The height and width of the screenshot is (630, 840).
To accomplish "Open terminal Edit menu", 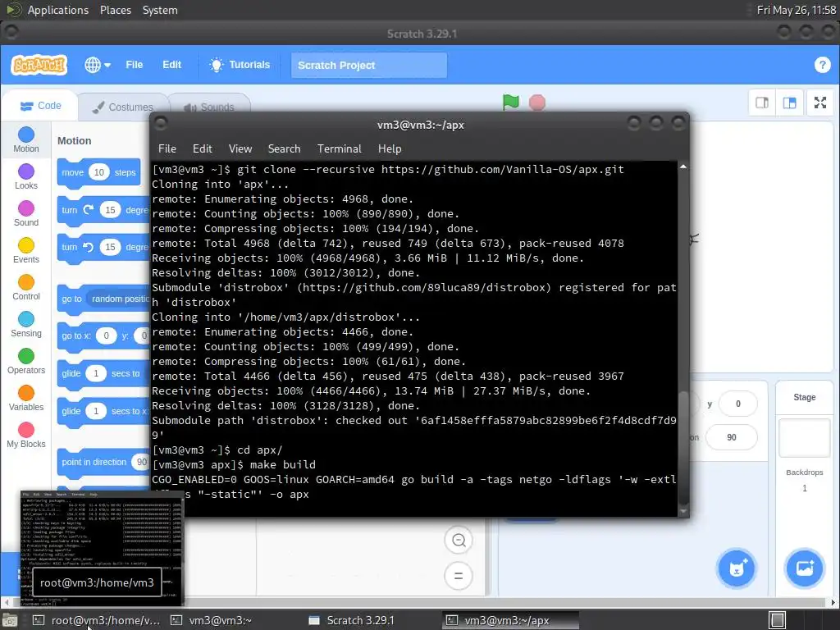I will [x=203, y=149].
